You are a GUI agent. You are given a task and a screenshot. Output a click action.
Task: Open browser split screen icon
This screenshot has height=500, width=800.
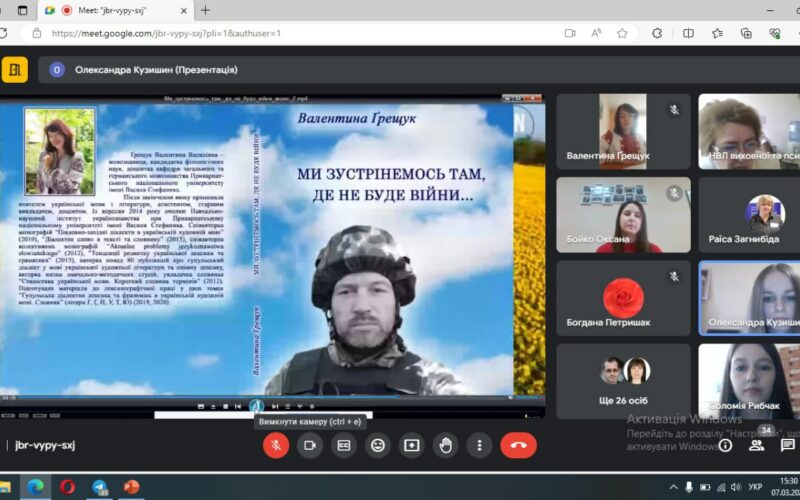coord(688,33)
